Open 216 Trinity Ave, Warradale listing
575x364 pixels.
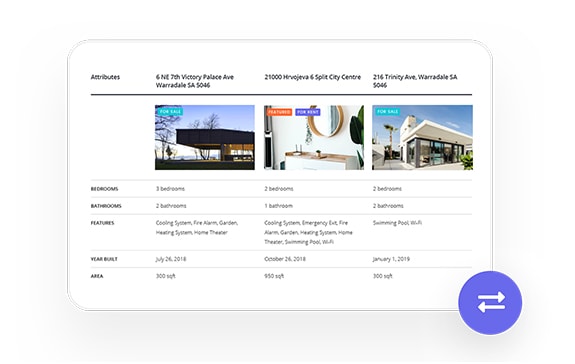click(x=415, y=81)
